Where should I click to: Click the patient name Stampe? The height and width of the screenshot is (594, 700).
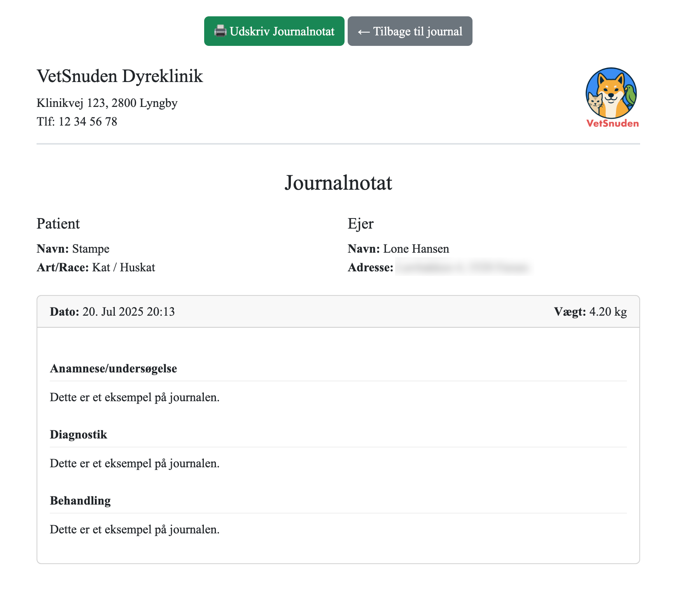pyautogui.click(x=91, y=249)
